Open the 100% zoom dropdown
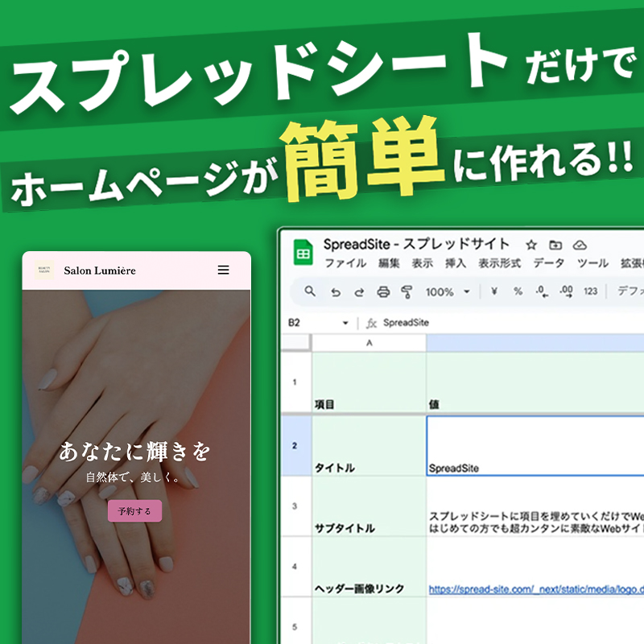 click(445, 292)
